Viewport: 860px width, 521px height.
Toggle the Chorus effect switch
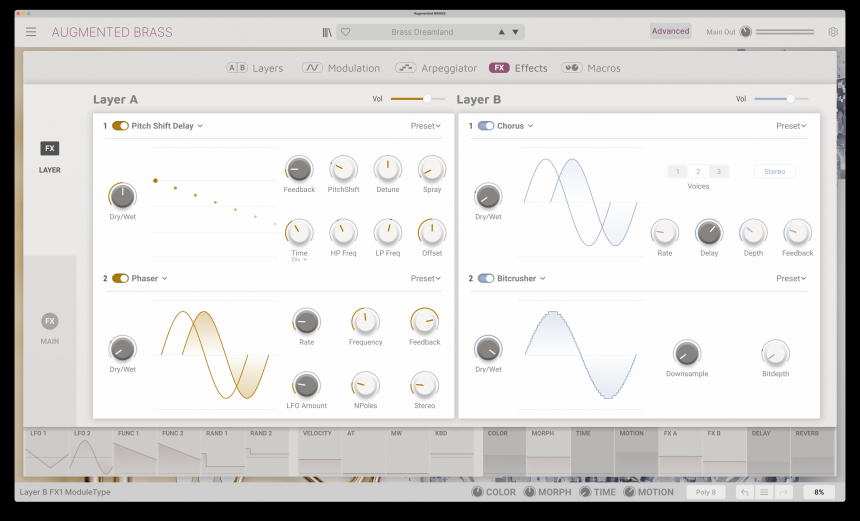tap(486, 126)
